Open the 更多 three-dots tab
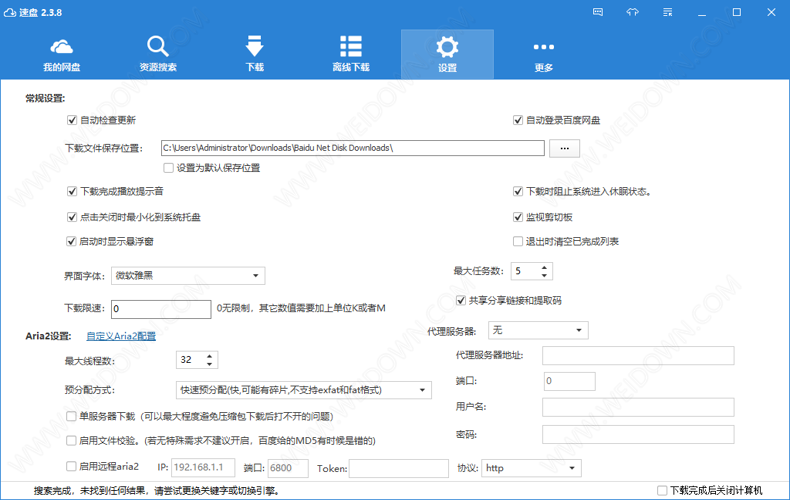 544,54
